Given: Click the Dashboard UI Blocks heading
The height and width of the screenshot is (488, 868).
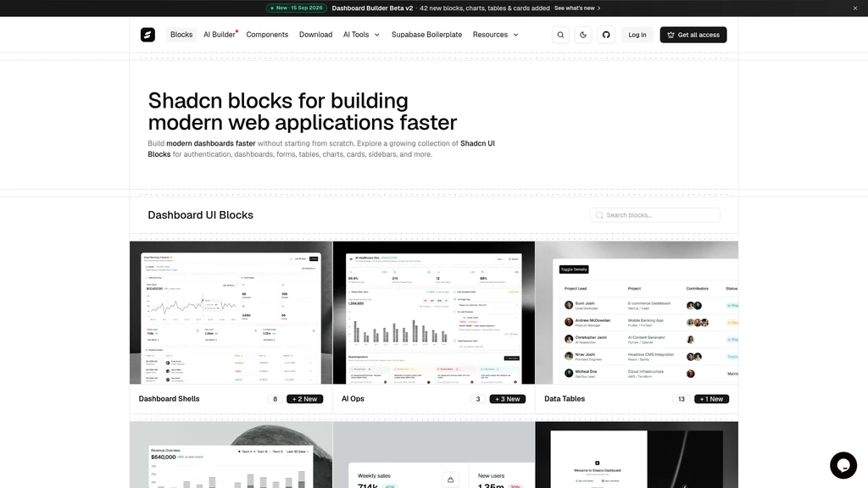Looking at the screenshot, I should [200, 215].
